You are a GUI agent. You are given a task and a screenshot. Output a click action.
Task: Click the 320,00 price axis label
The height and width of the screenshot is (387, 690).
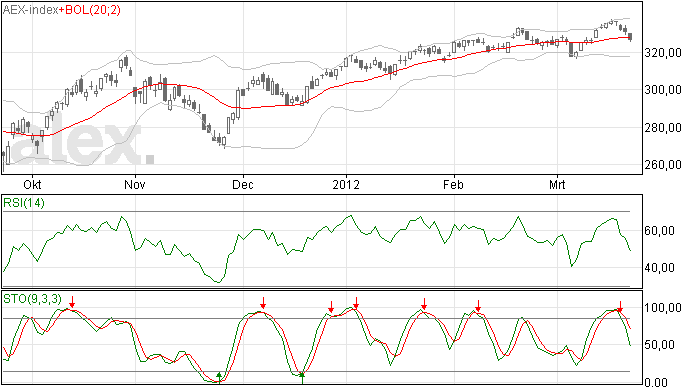click(x=663, y=53)
